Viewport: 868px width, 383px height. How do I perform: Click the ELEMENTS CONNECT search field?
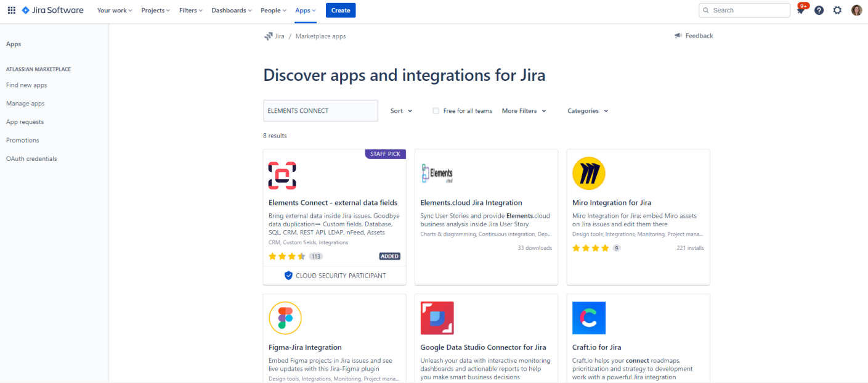point(320,111)
